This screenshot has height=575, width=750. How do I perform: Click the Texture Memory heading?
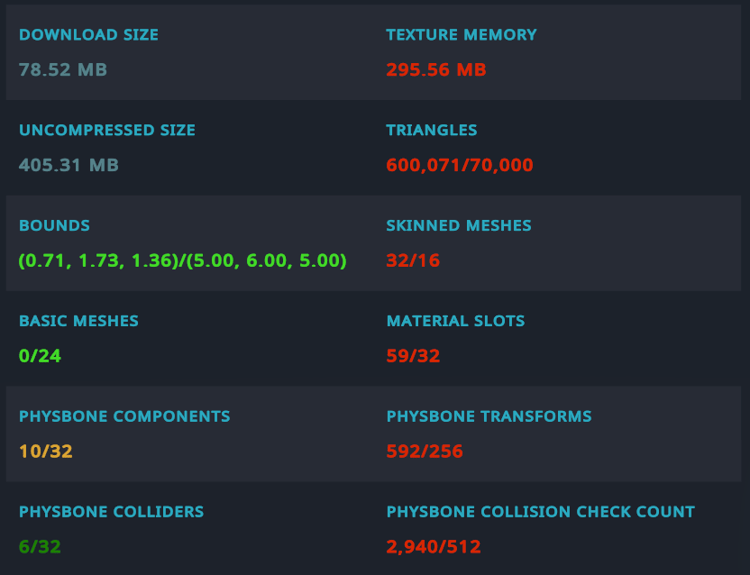click(x=461, y=35)
